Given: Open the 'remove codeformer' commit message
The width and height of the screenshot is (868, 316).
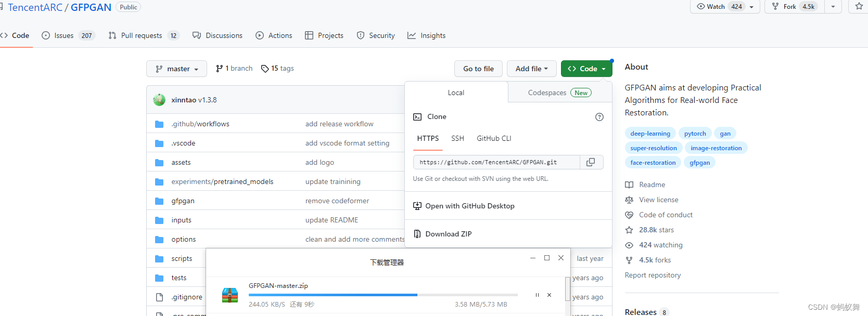Looking at the screenshot, I should 337,201.
